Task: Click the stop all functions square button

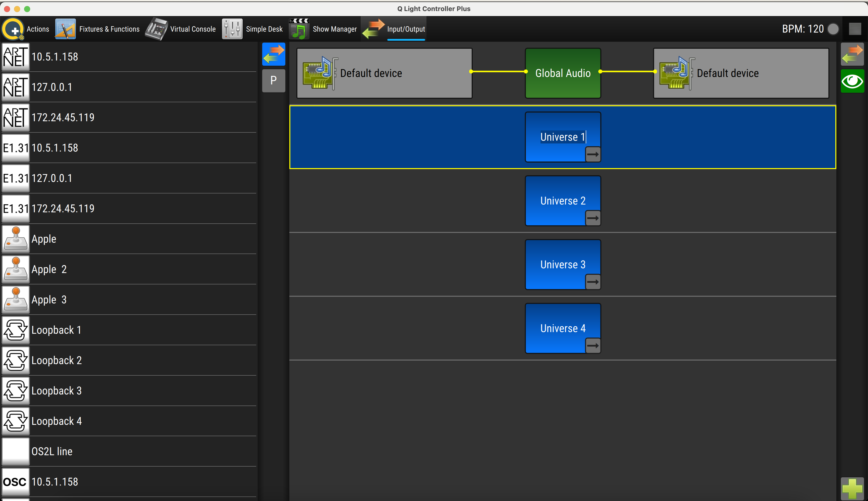Action: coord(855,29)
